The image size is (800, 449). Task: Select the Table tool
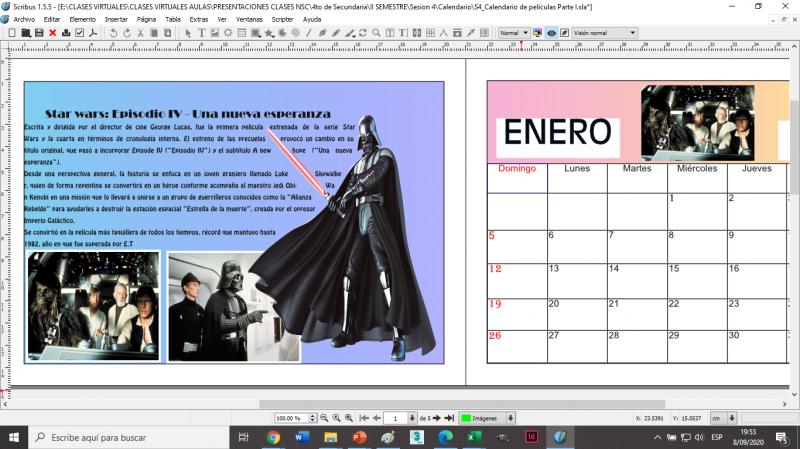(242, 33)
